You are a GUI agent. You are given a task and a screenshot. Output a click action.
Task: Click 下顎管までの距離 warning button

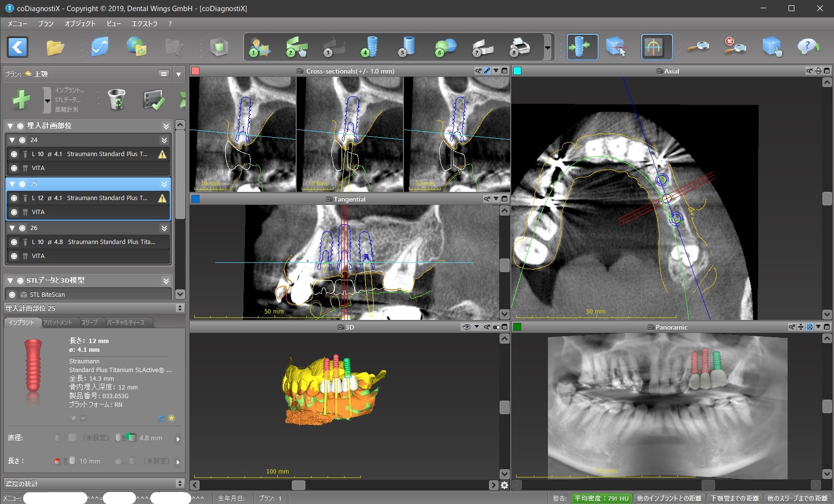[x=734, y=498]
